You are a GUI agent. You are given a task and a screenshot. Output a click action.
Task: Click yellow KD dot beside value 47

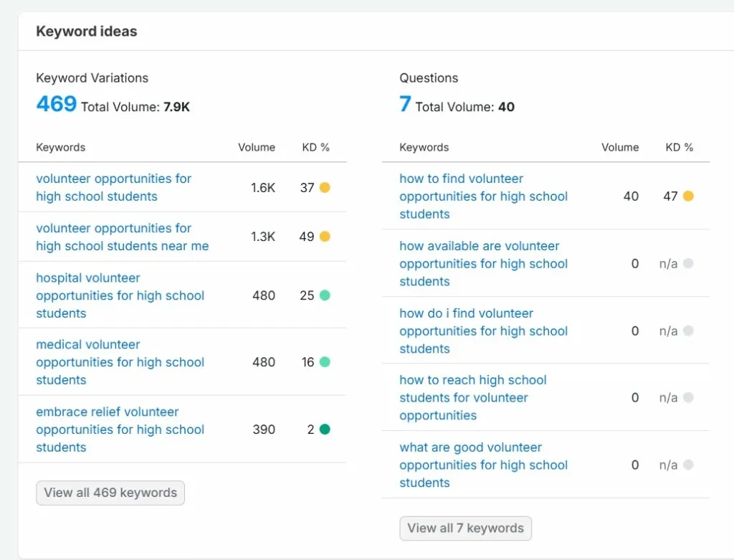(x=688, y=196)
